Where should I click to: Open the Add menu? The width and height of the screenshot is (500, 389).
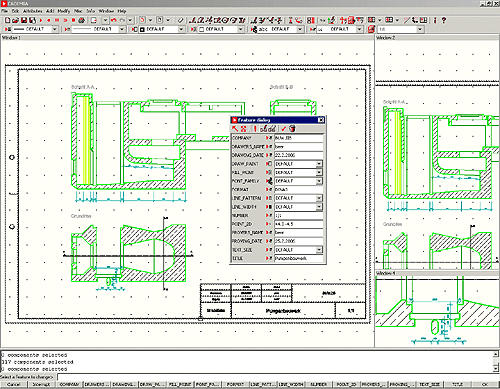click(x=50, y=11)
